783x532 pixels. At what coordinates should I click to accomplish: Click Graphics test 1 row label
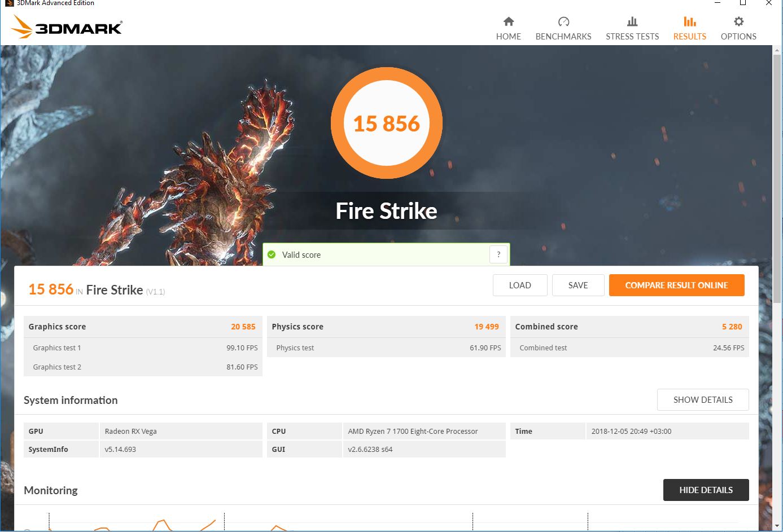point(57,348)
